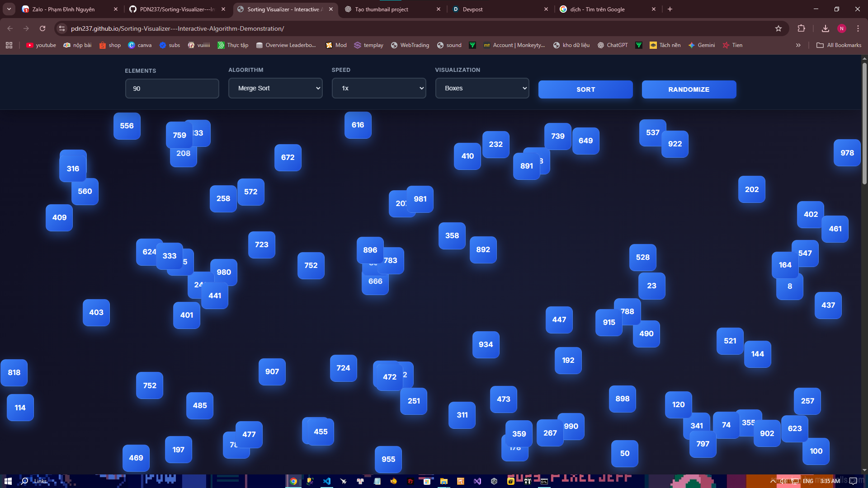The height and width of the screenshot is (488, 868).
Task: Show hidden bookmarks overflow chevron
Action: 798,45
